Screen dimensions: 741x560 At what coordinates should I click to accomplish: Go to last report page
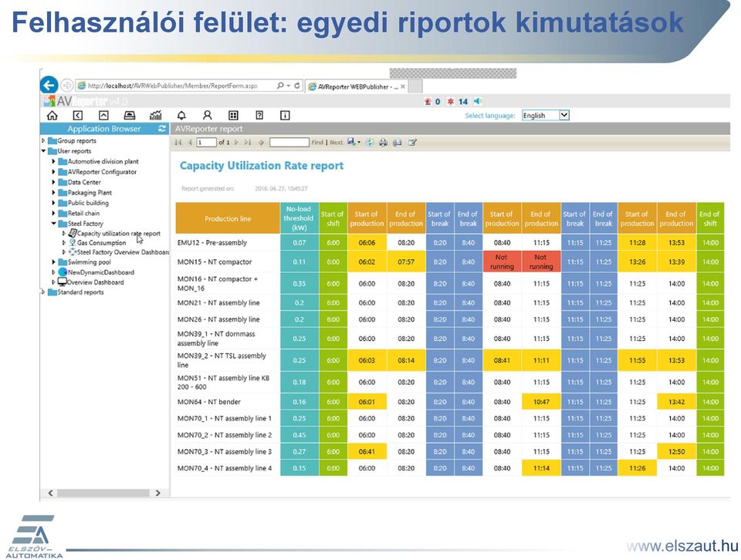(x=247, y=142)
